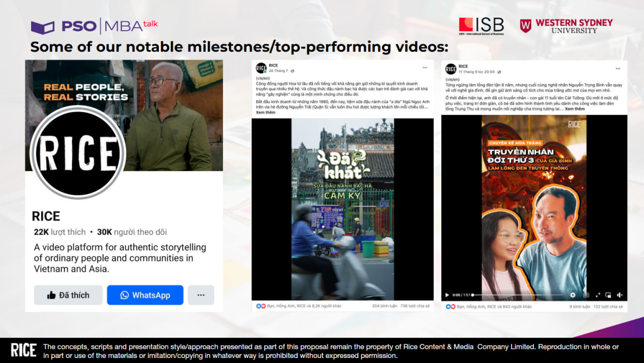Screen dimensions: 644x363
Task: Click the RICE logo in footer
Action: coord(24,350)
